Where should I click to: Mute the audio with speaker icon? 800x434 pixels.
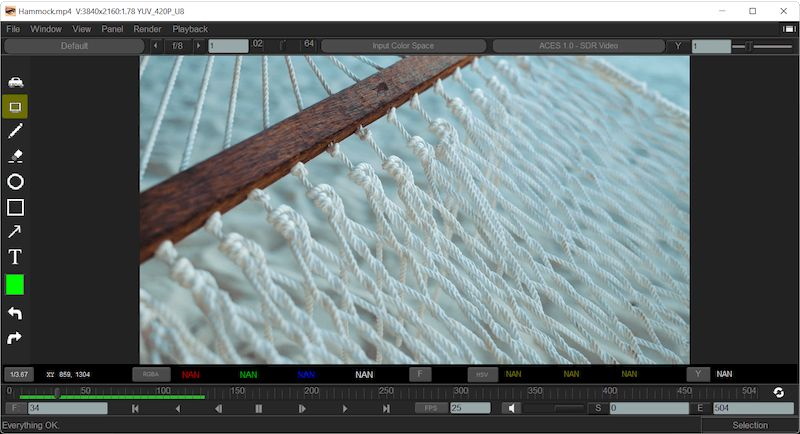511,408
